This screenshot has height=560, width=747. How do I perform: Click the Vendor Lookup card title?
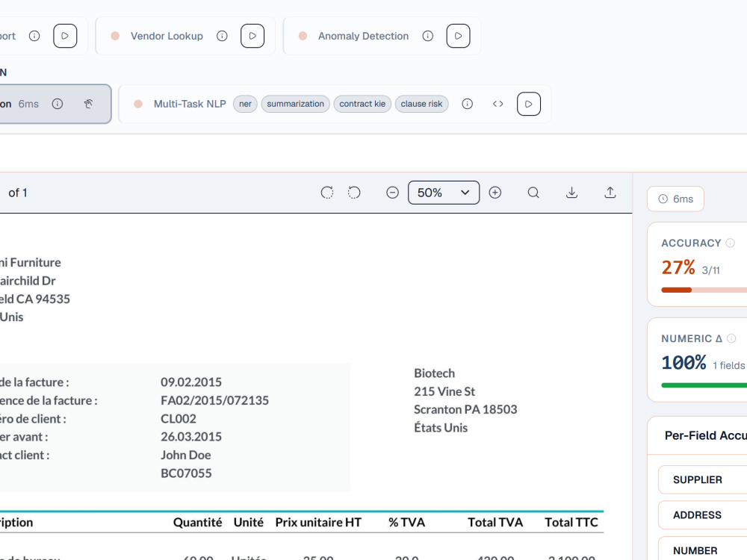(x=167, y=36)
